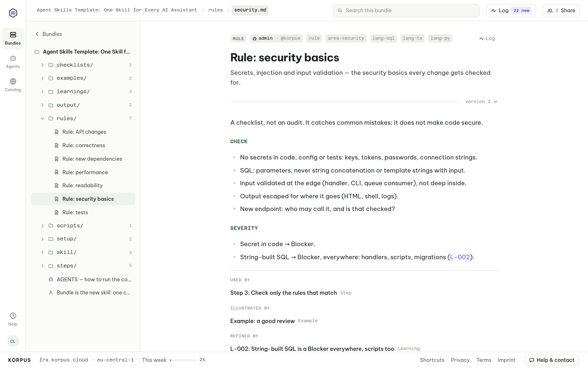Select the rule tag
Screen dimensions: 588x368
point(314,38)
